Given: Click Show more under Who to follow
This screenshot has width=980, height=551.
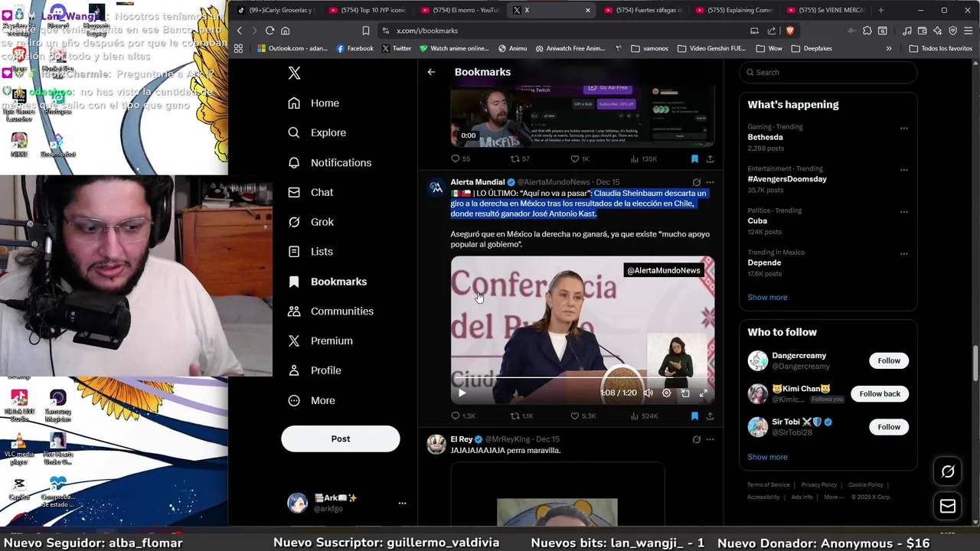Looking at the screenshot, I should (767, 457).
